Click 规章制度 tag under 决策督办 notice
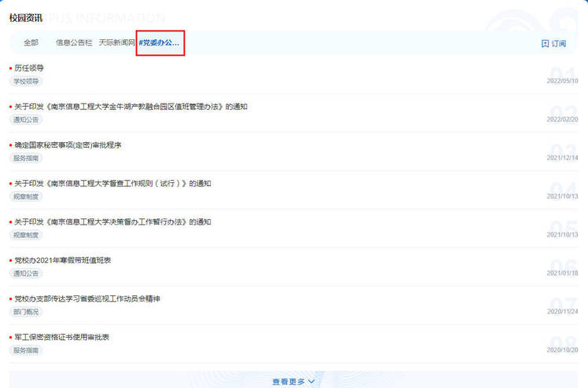The height and width of the screenshot is (388, 588). point(26,235)
